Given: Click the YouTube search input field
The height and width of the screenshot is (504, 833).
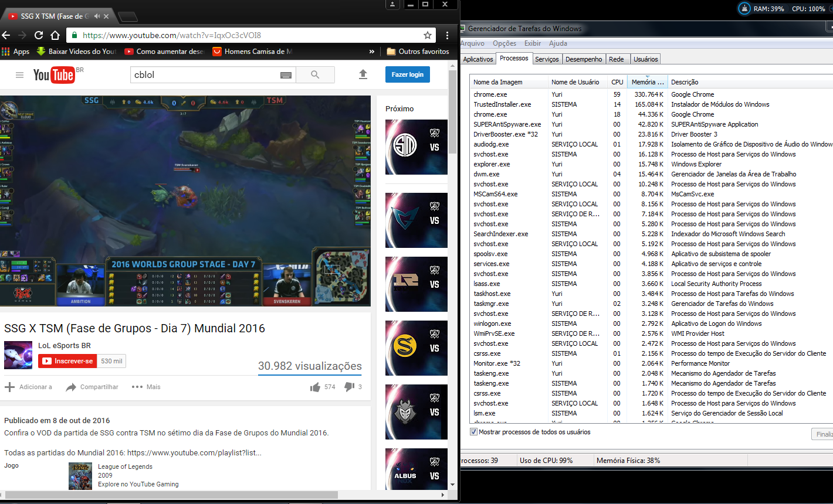Looking at the screenshot, I should 205,75.
